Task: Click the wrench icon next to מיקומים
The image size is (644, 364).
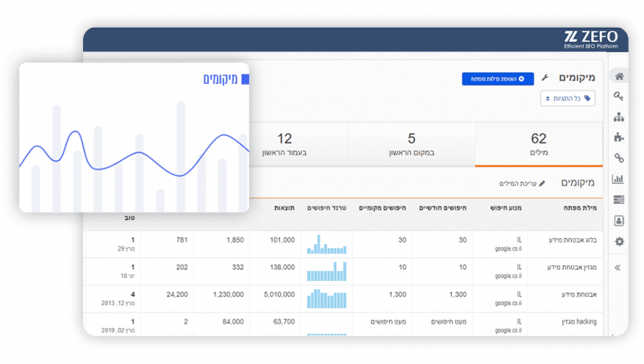Action: pyautogui.click(x=546, y=78)
